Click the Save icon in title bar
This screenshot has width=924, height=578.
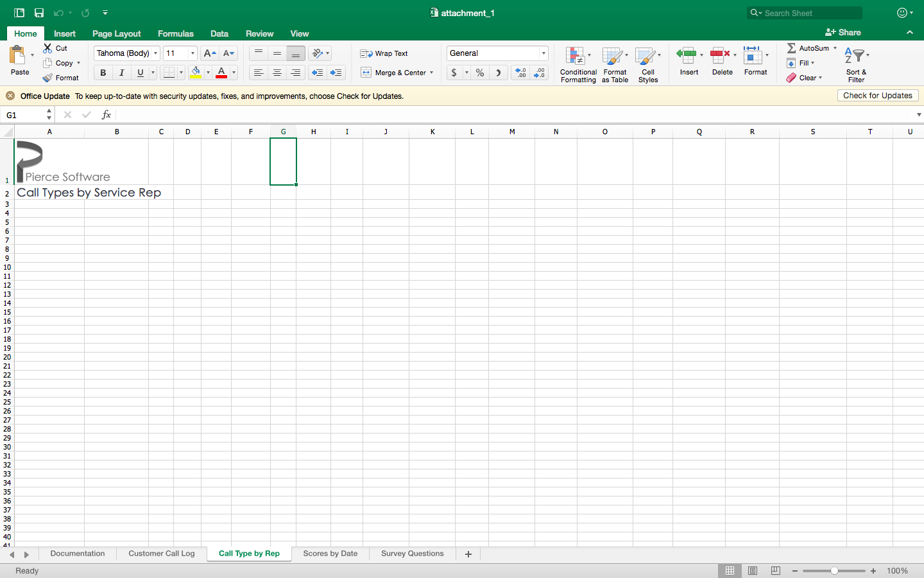(39, 13)
